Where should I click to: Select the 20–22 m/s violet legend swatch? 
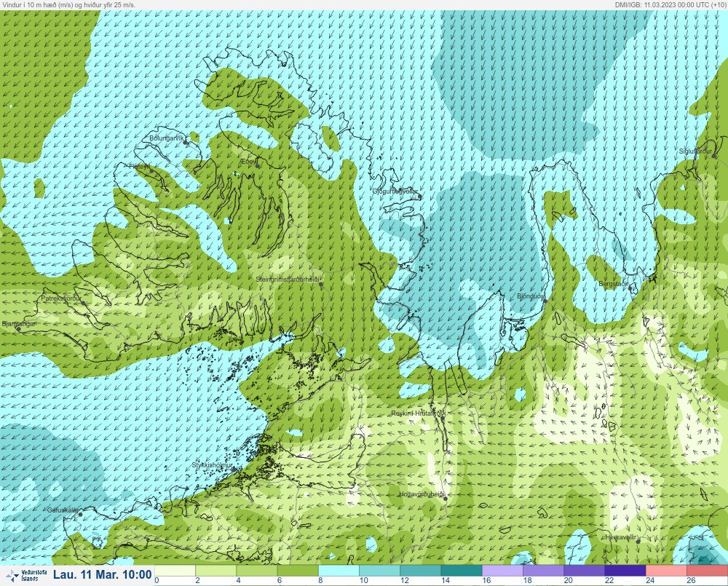coord(585,570)
